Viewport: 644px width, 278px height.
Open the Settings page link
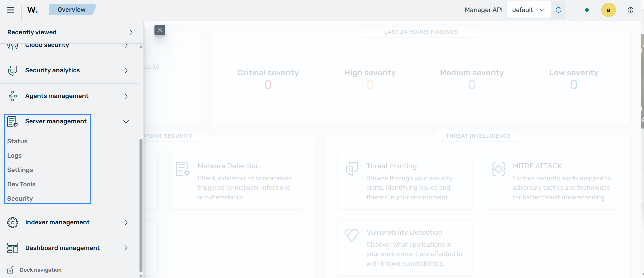coord(20,170)
